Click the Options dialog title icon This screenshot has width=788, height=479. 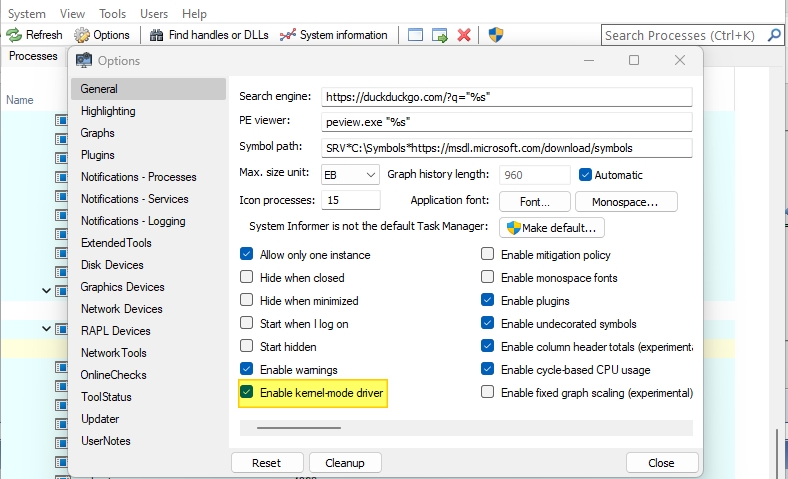click(84, 60)
